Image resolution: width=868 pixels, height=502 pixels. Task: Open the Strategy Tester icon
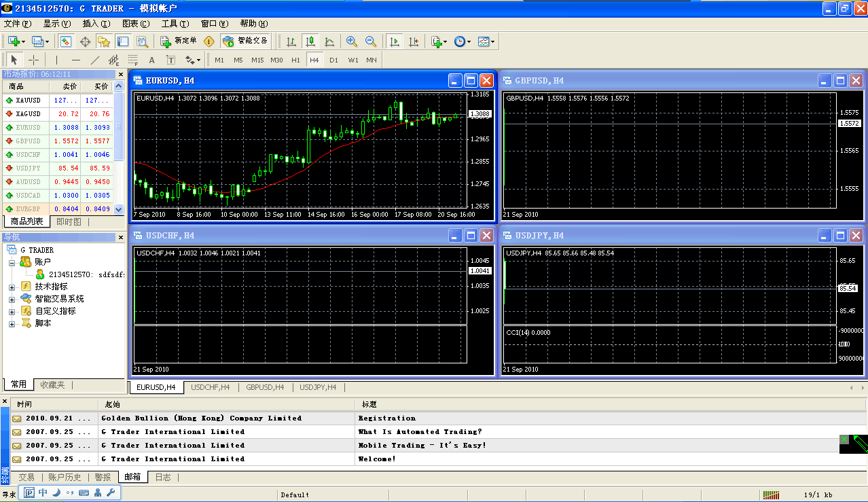[142, 41]
